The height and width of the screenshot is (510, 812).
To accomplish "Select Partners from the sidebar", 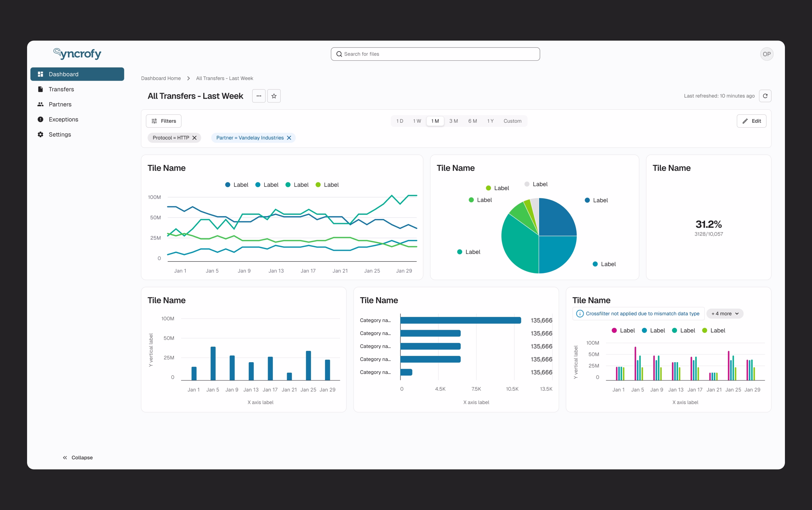I will click(60, 104).
